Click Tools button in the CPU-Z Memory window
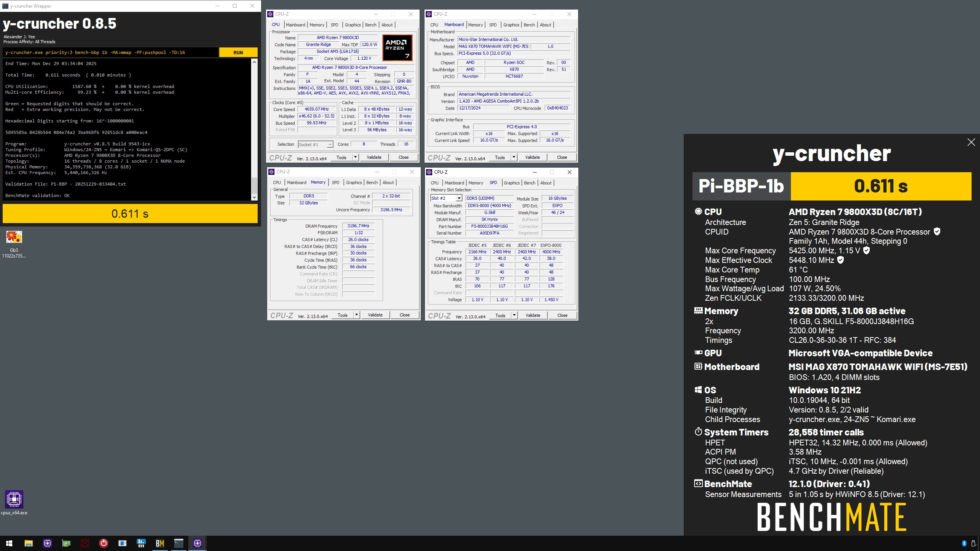This screenshot has width=980, height=551. [x=343, y=315]
